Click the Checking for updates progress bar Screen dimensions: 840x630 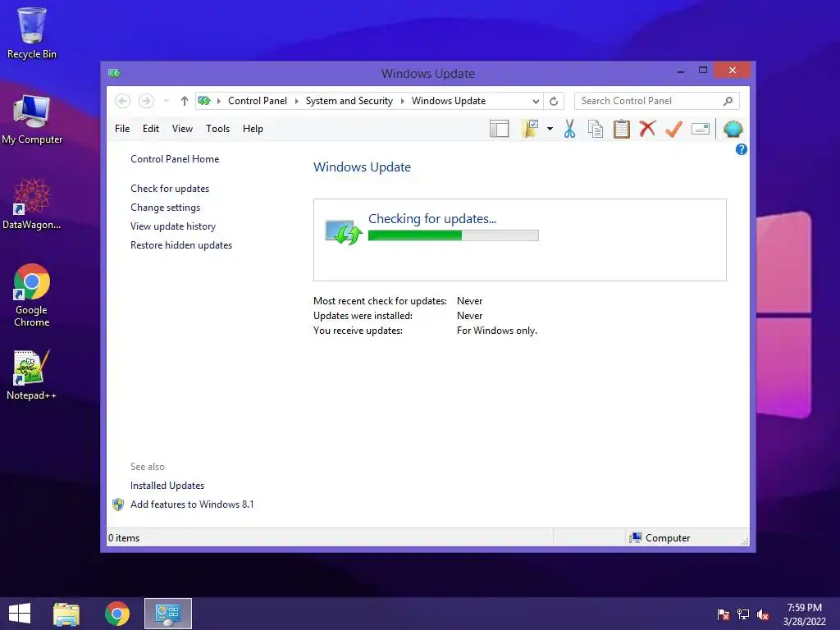pyautogui.click(x=453, y=235)
